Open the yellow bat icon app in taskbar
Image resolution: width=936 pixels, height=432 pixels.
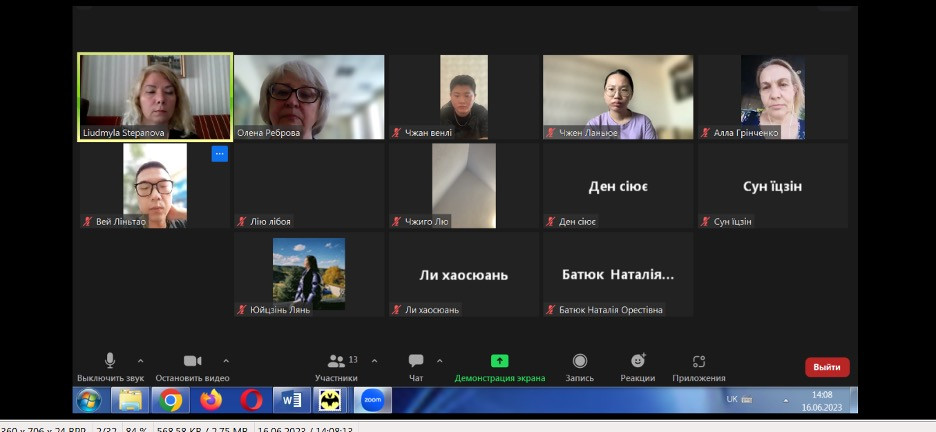pos(332,400)
